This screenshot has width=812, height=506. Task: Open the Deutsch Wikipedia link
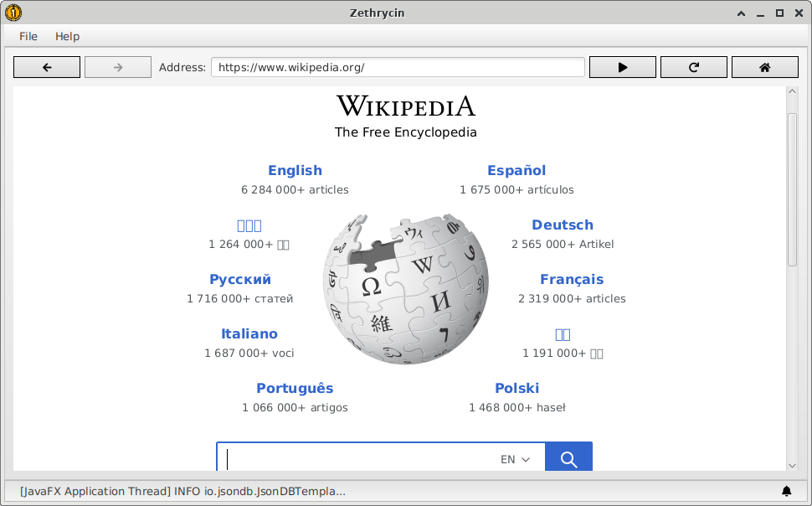click(562, 225)
